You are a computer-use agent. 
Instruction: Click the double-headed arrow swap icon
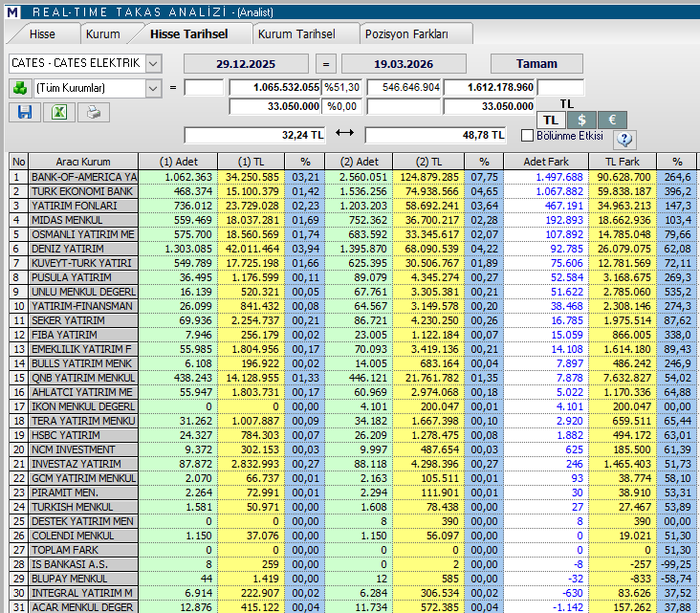(344, 133)
